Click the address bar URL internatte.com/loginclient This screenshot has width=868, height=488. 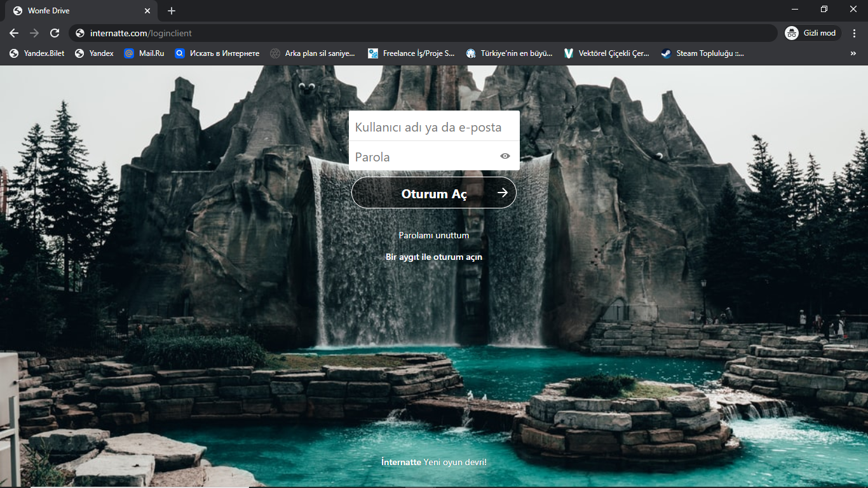[x=141, y=33]
